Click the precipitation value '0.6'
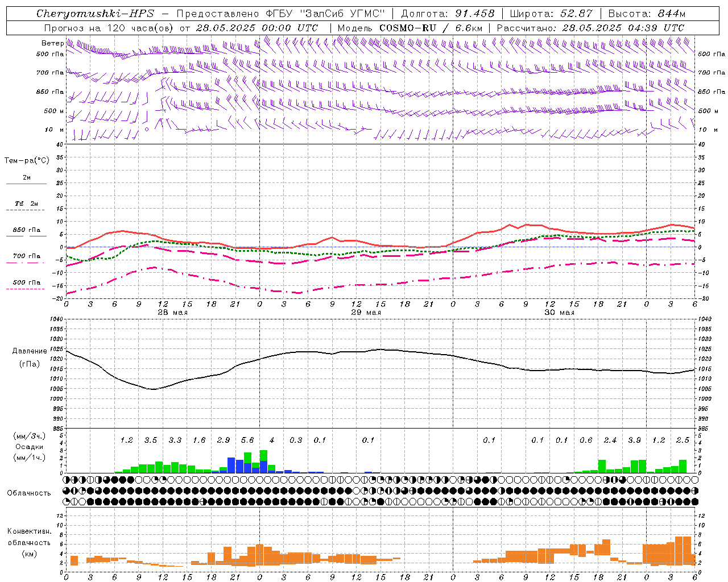The image size is (728, 582). (586, 440)
